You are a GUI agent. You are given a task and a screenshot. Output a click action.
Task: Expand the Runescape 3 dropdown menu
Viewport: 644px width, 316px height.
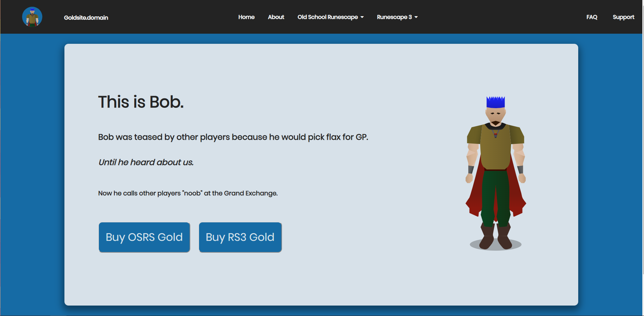pyautogui.click(x=397, y=17)
